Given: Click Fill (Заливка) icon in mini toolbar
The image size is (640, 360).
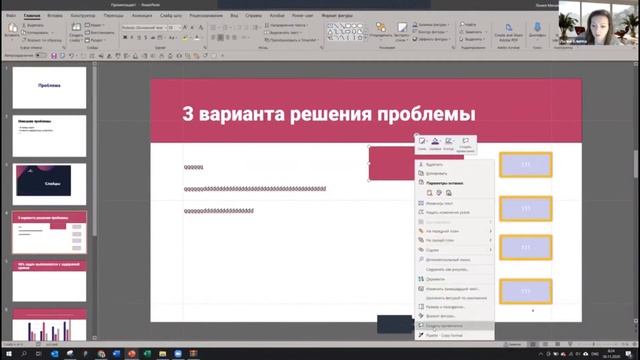Looking at the screenshot, I should 435,141.
